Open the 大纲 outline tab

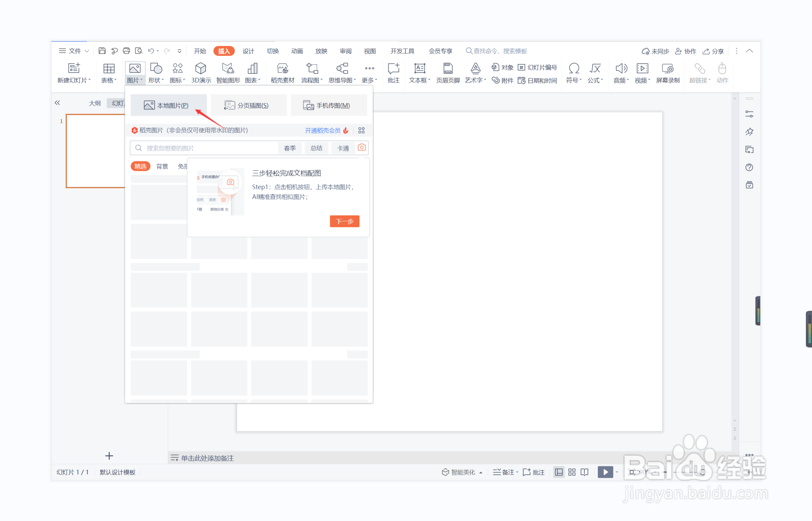click(x=95, y=103)
